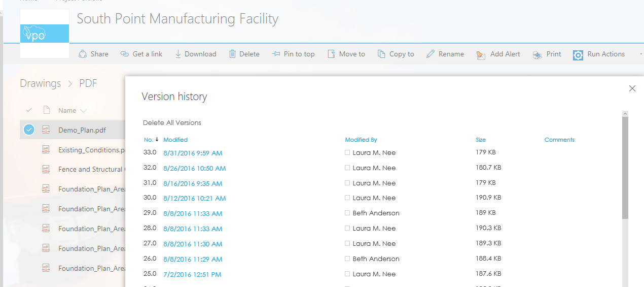Toggle select-all checkmark in file list header
The height and width of the screenshot is (287, 644).
(x=29, y=110)
